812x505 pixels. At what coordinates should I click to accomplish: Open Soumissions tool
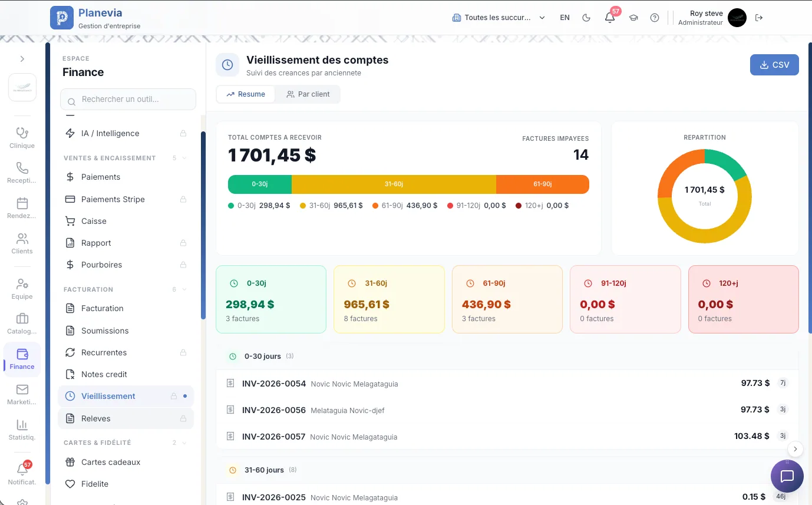126,331
